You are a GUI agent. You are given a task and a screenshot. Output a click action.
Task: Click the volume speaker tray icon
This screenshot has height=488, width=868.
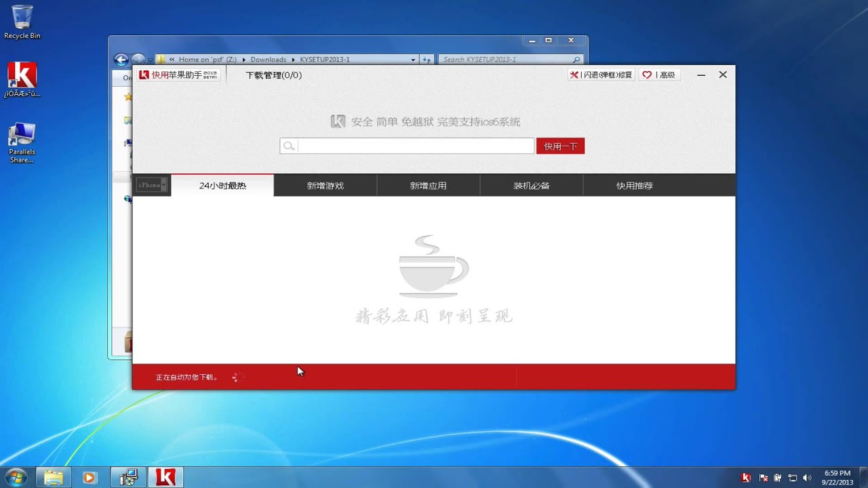click(x=807, y=478)
